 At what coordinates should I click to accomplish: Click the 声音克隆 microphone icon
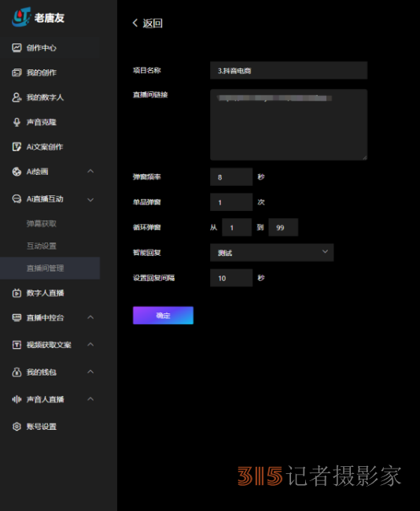click(x=17, y=122)
